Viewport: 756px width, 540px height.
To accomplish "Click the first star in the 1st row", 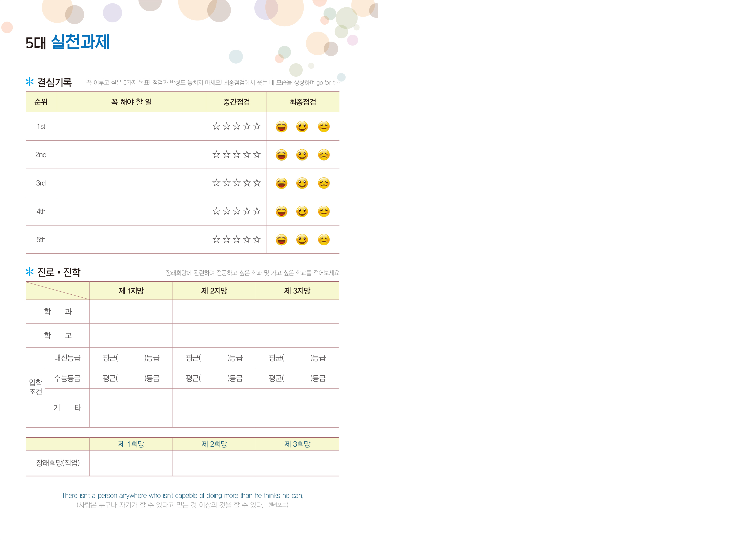I will pyautogui.click(x=216, y=126).
